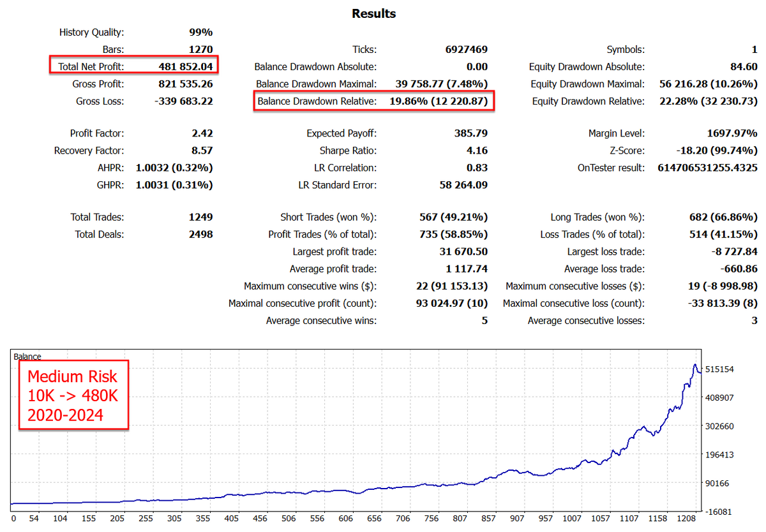
Task: Click the Balance label on the chart
Action: (27, 357)
